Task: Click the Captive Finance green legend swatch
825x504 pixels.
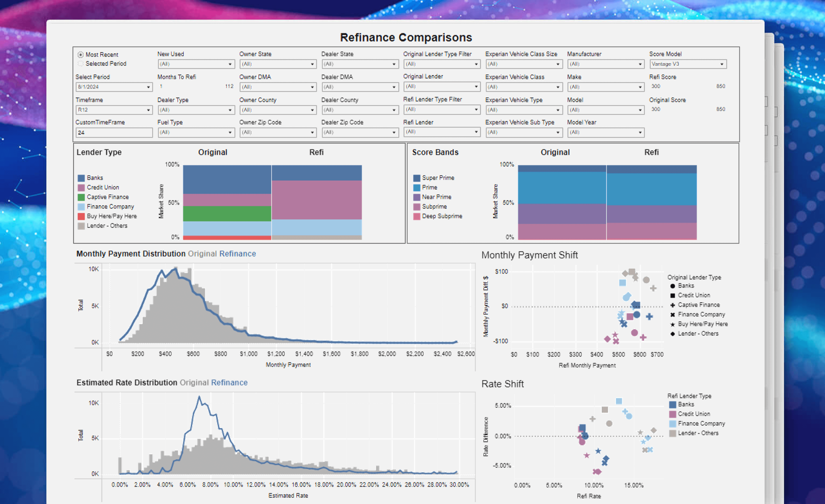Action: click(81, 197)
